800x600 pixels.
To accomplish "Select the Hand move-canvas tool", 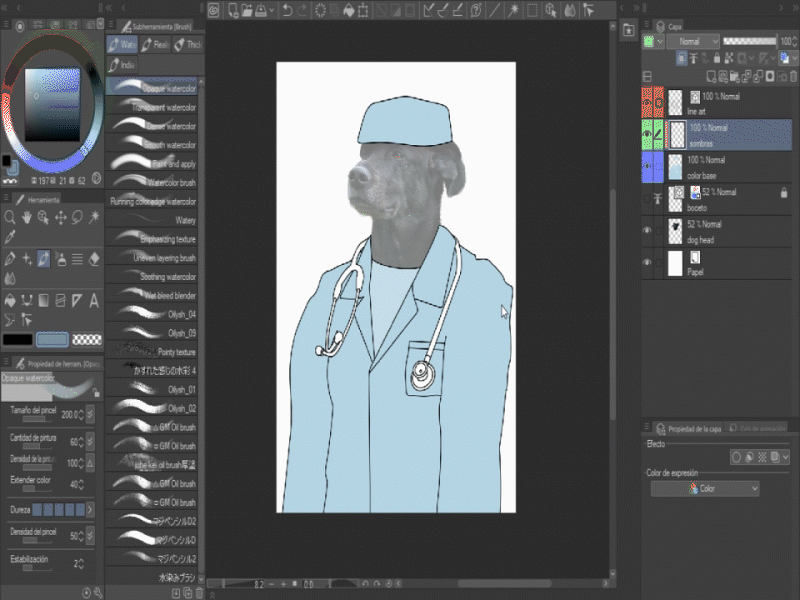I will click(x=27, y=218).
